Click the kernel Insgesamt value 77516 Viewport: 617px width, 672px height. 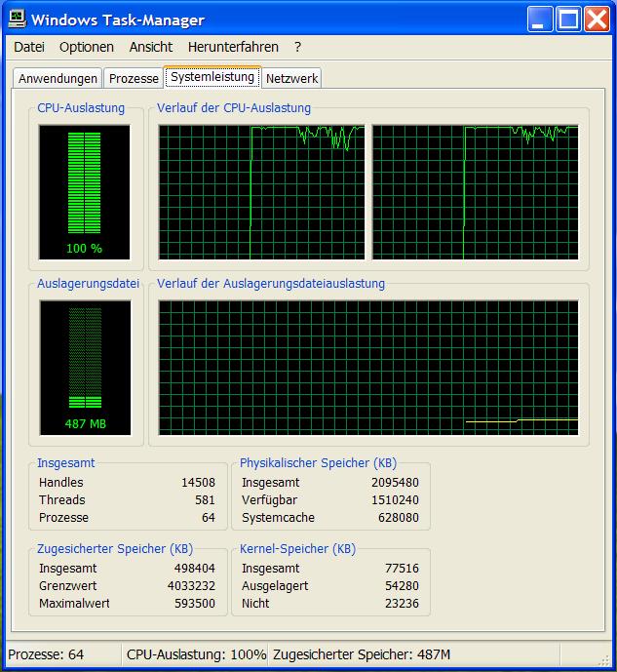click(402, 569)
